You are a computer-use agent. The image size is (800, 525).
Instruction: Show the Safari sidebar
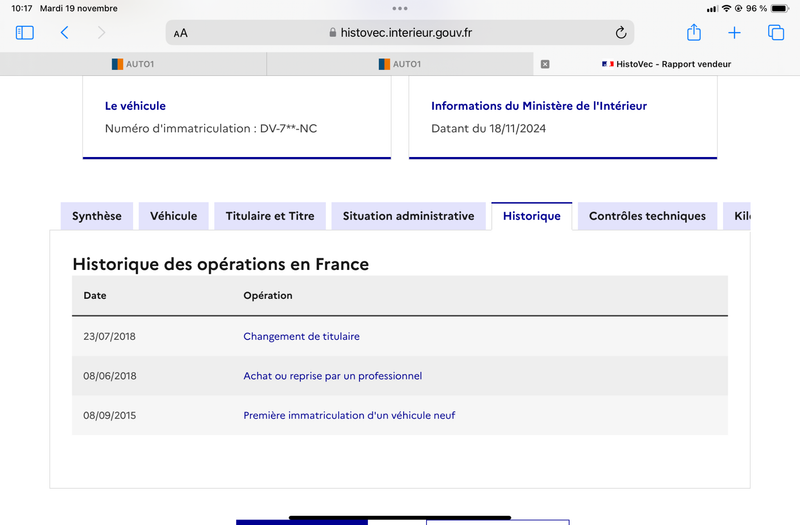pos(24,33)
